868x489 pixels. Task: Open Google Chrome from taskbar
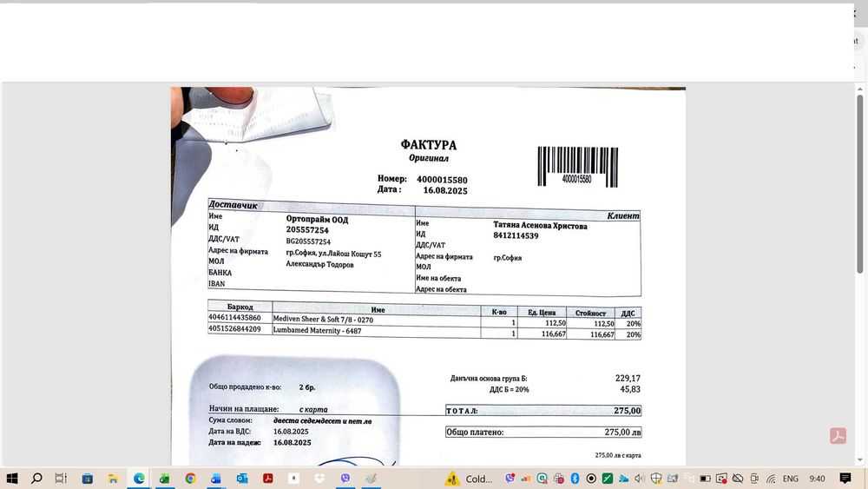tap(190, 479)
